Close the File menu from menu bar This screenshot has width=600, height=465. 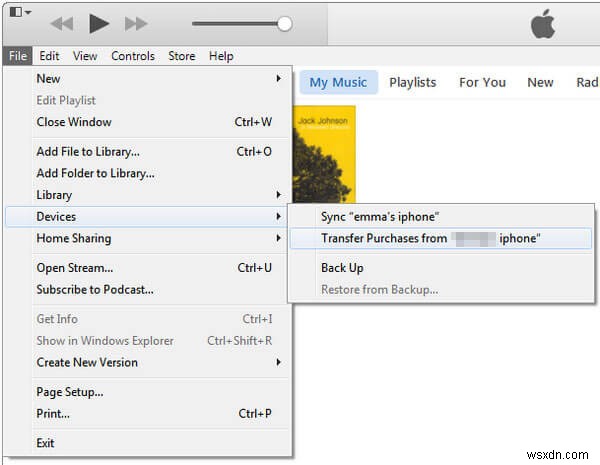[x=18, y=56]
